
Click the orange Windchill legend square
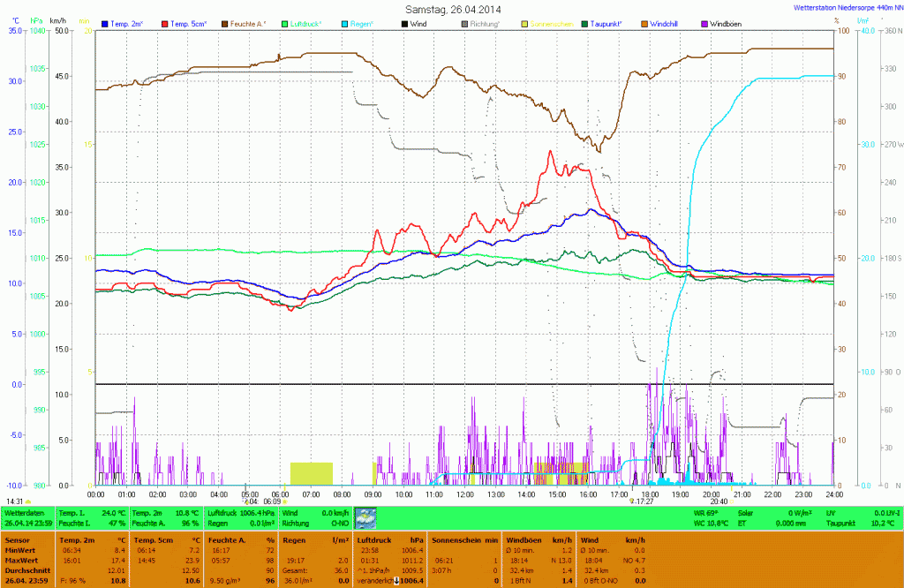(x=645, y=23)
